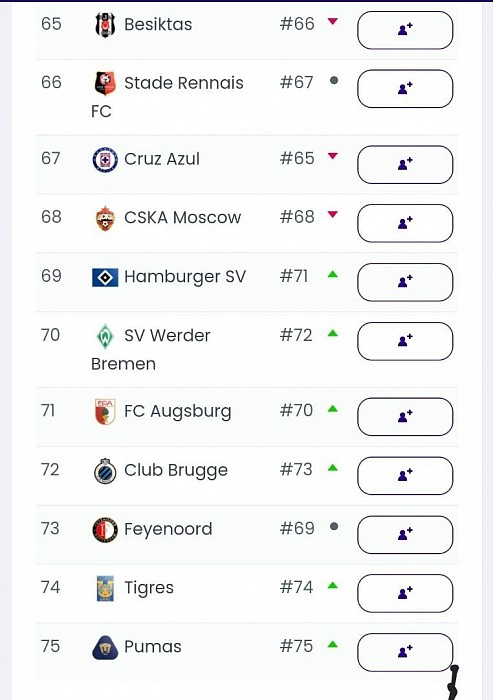The image size is (493, 700).
Task: Follow Hamburger SV using add-user button
Action: pos(405,282)
